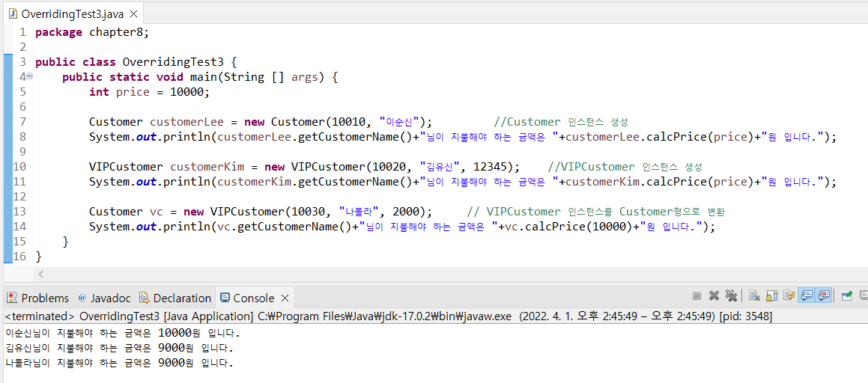The image size is (868, 383).
Task: Close the Console view tab
Action: pyautogui.click(x=284, y=298)
